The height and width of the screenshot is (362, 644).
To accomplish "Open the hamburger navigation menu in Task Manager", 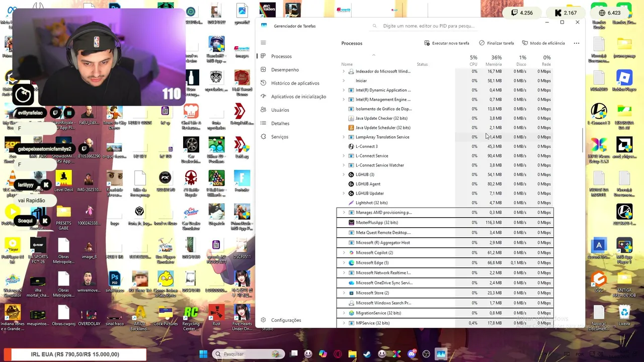I will [263, 43].
